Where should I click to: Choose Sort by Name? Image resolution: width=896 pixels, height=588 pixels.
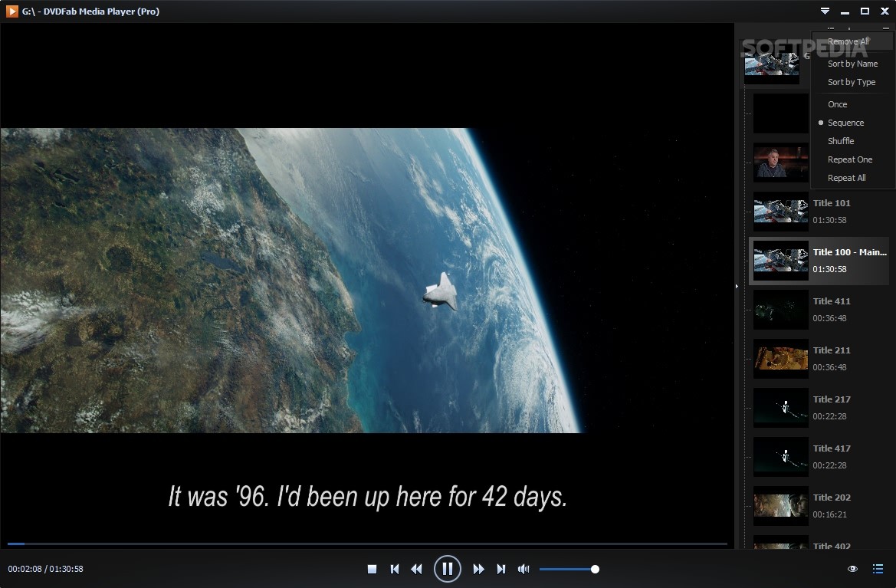pyautogui.click(x=852, y=64)
